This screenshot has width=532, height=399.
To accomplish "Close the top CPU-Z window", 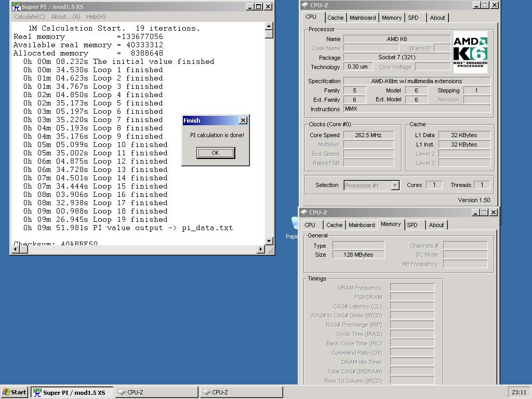I will pos(495,5).
